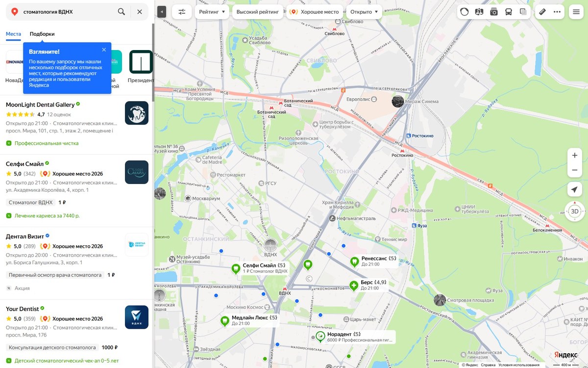
Task: Click the Your Dentist logo thumbnail
Action: pyautogui.click(x=137, y=317)
